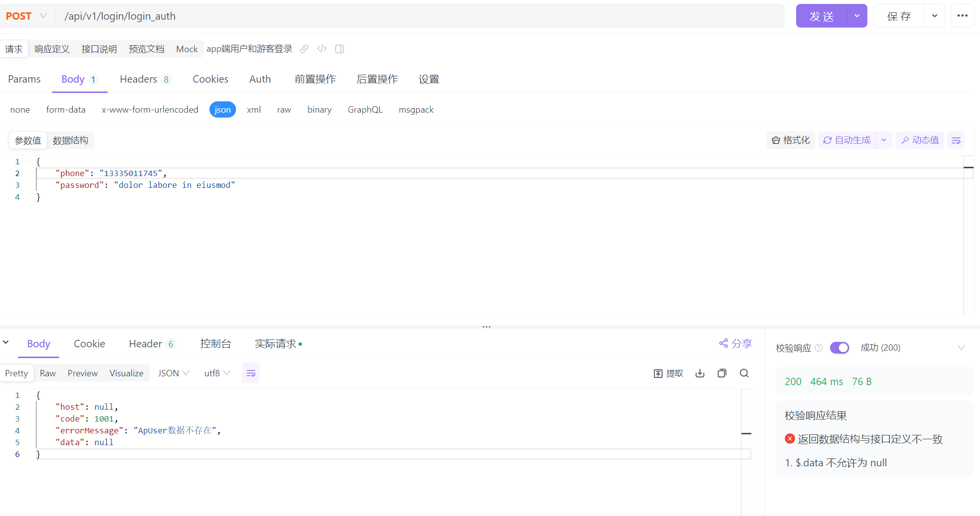Image resolution: width=980 pixels, height=516 pixels.
Task: Toggle the 校验响应 validation switch
Action: (839, 348)
